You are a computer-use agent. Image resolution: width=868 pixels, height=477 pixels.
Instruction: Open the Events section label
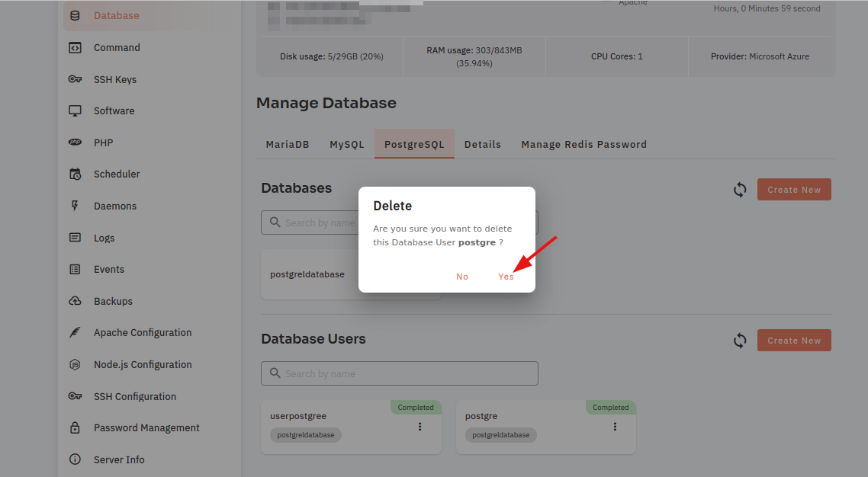click(109, 269)
